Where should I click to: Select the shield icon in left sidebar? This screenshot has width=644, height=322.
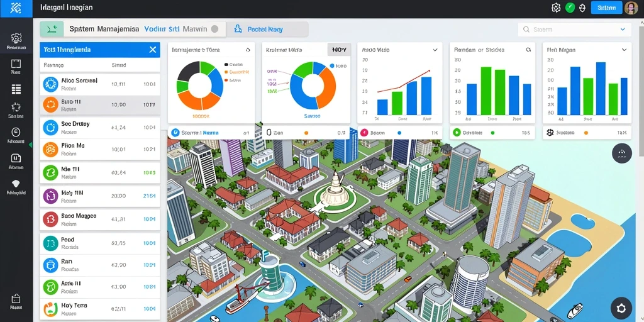[x=16, y=184]
